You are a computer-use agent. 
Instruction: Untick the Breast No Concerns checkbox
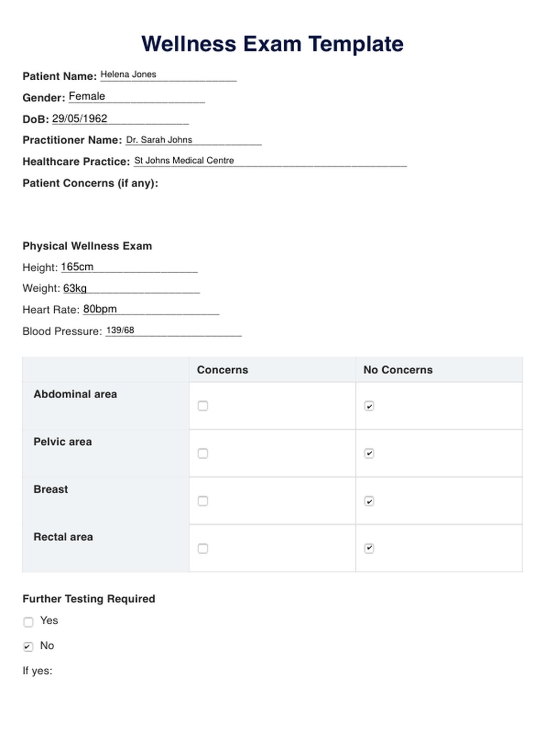[x=369, y=501]
